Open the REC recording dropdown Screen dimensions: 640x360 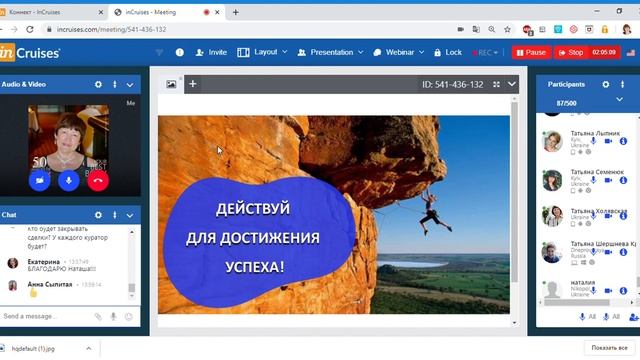pos(485,53)
